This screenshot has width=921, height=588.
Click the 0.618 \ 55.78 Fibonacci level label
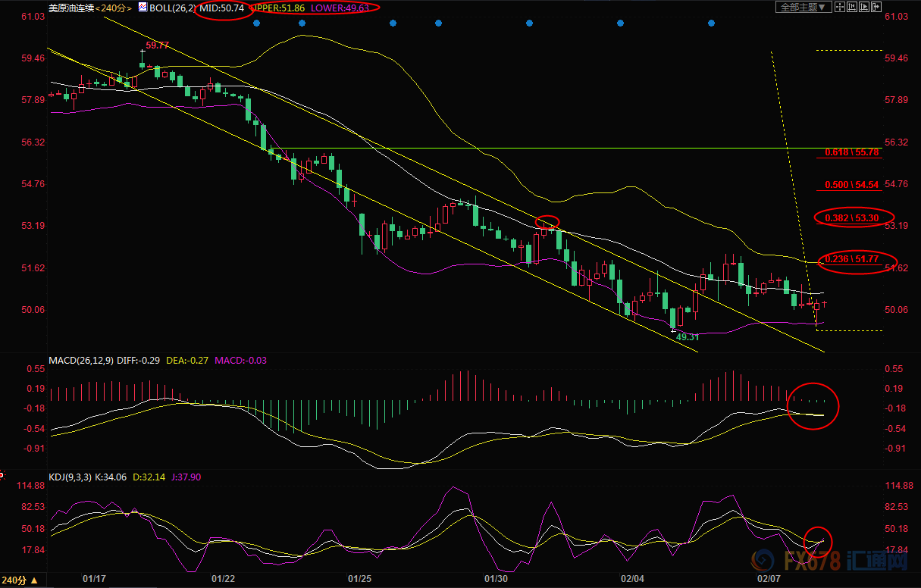[x=852, y=152]
